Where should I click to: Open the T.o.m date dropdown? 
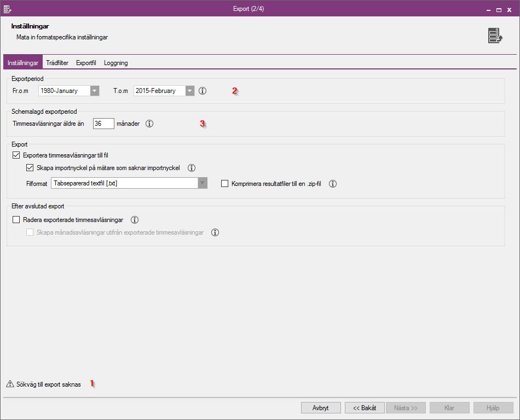click(x=190, y=91)
